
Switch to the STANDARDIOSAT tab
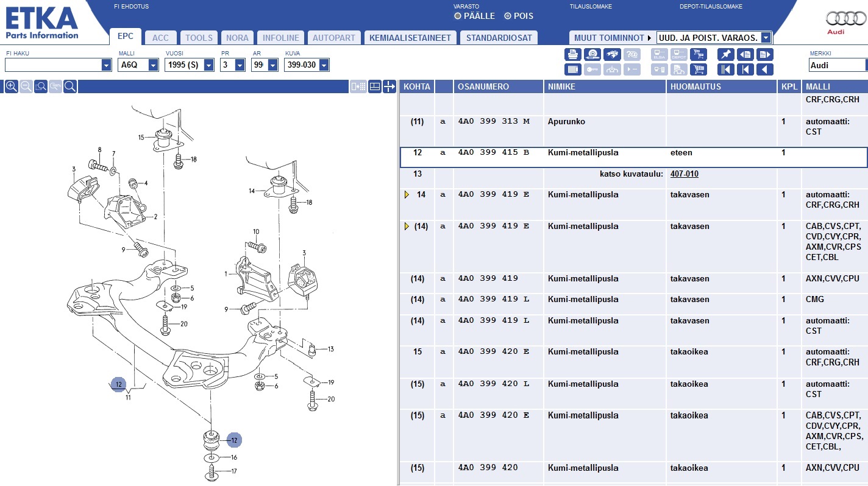(x=499, y=38)
